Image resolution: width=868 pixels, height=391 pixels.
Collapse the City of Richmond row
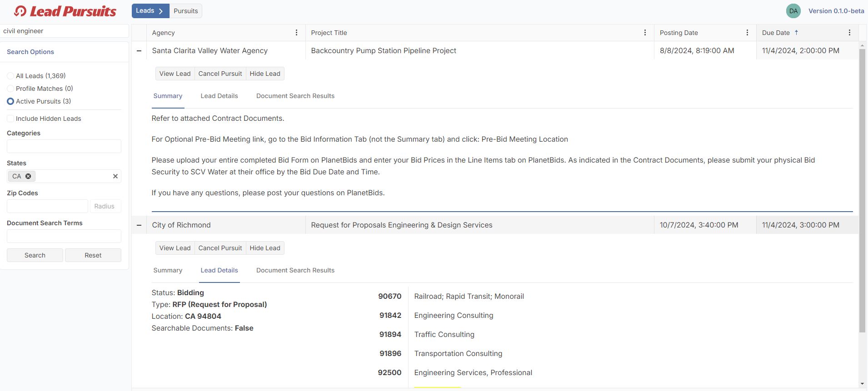[139, 225]
